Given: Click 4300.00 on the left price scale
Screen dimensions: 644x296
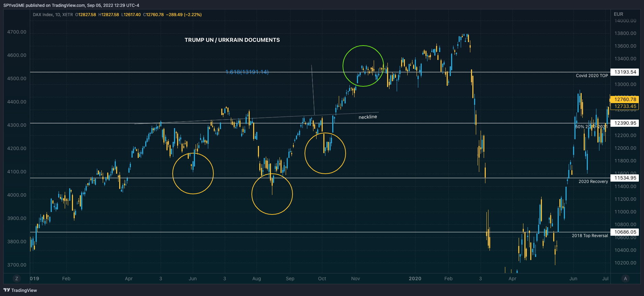Looking at the screenshot, I should click(x=17, y=125).
